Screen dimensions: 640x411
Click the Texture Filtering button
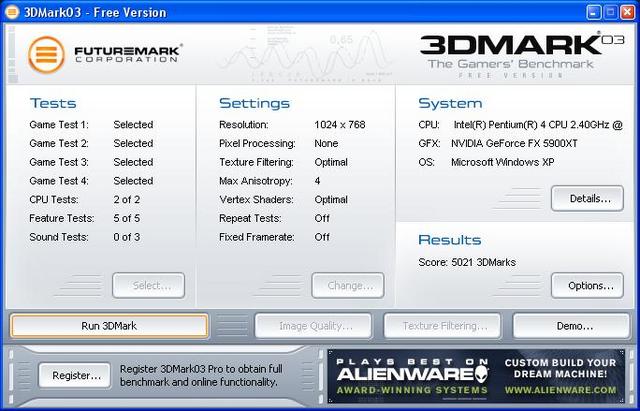[444, 326]
